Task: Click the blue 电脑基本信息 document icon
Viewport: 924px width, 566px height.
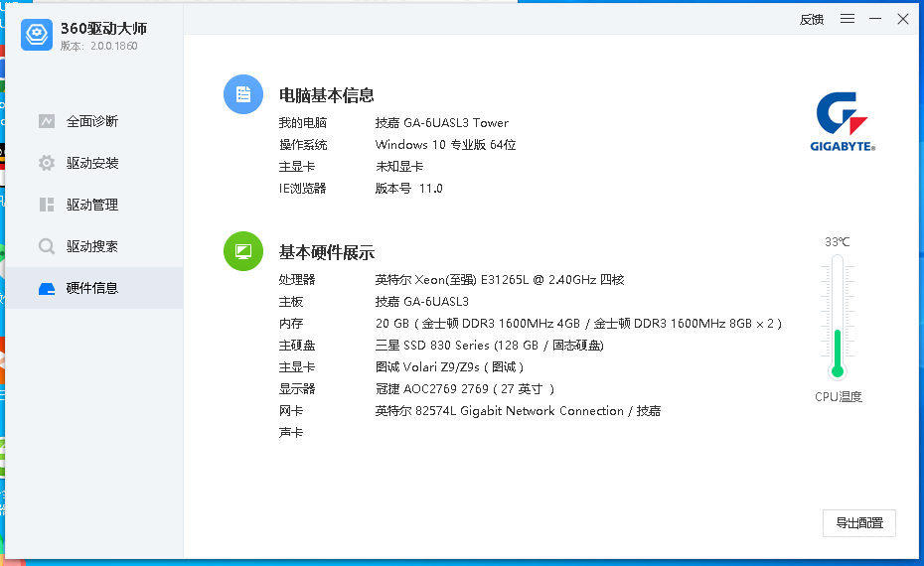Action: 243,94
